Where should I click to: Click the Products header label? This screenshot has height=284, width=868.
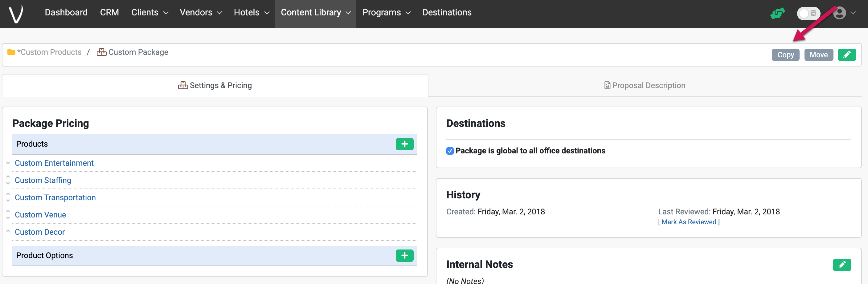(32, 144)
